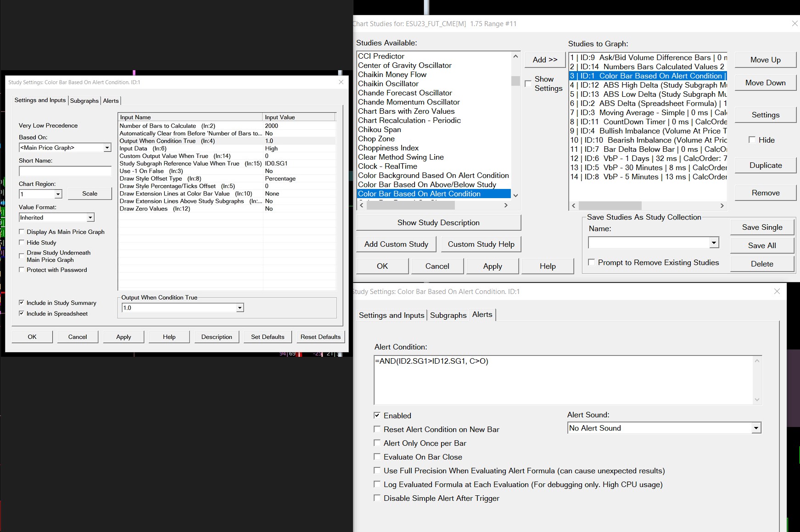Open the study collection Name dropdown
800x532 pixels.
pyautogui.click(x=714, y=243)
